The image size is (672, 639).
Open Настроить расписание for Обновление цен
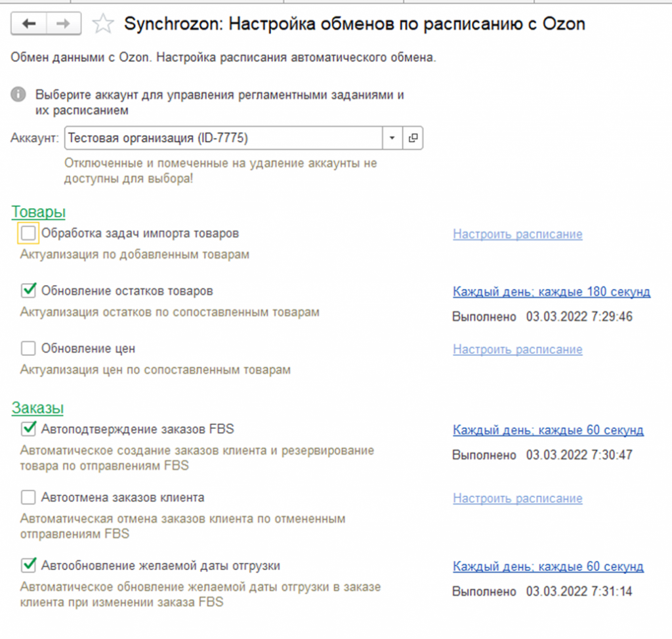[x=518, y=349]
